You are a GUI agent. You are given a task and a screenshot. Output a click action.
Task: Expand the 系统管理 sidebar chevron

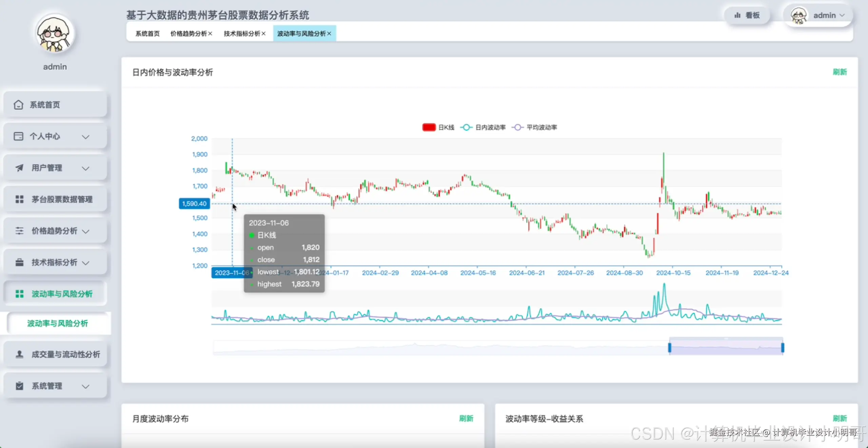click(86, 386)
